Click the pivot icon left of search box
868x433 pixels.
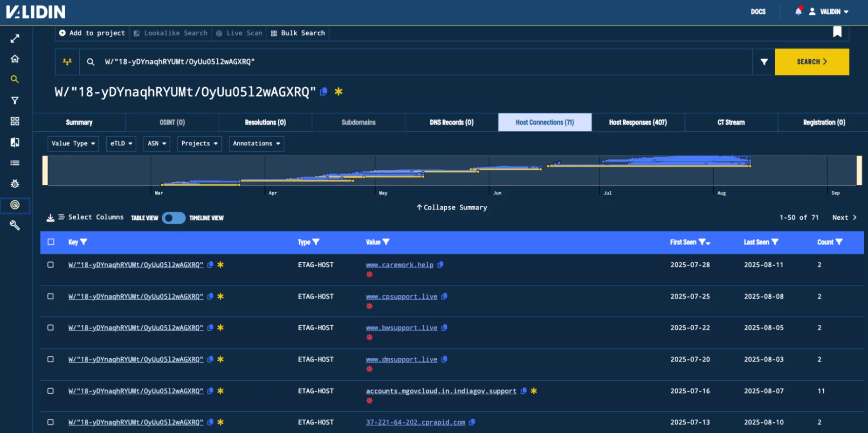click(67, 62)
